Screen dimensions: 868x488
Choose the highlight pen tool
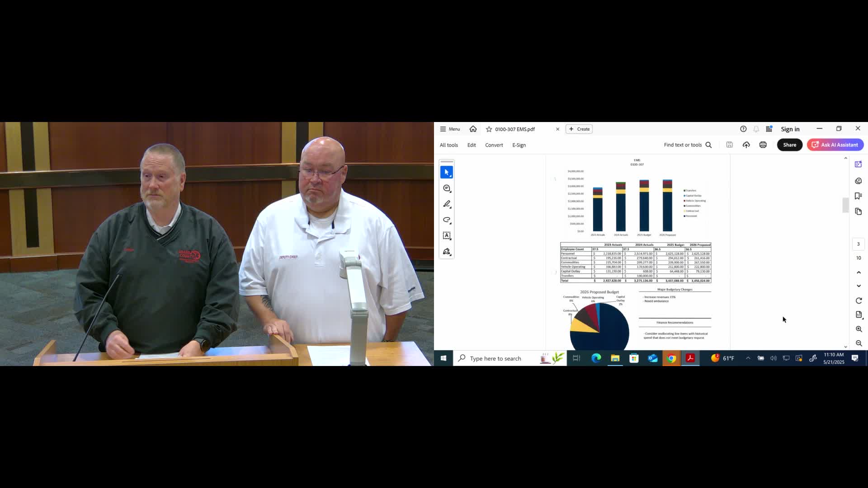point(447,204)
